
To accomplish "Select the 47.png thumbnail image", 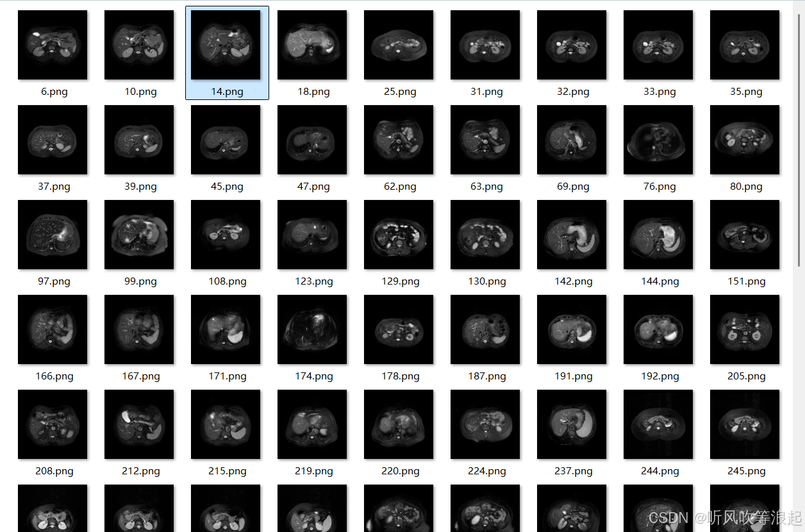I will pos(312,140).
